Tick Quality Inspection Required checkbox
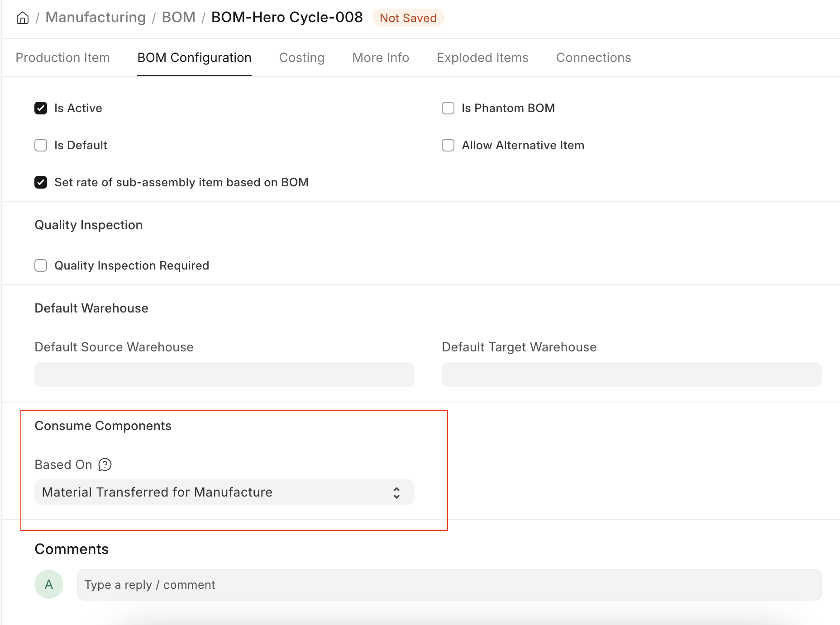 coord(41,265)
